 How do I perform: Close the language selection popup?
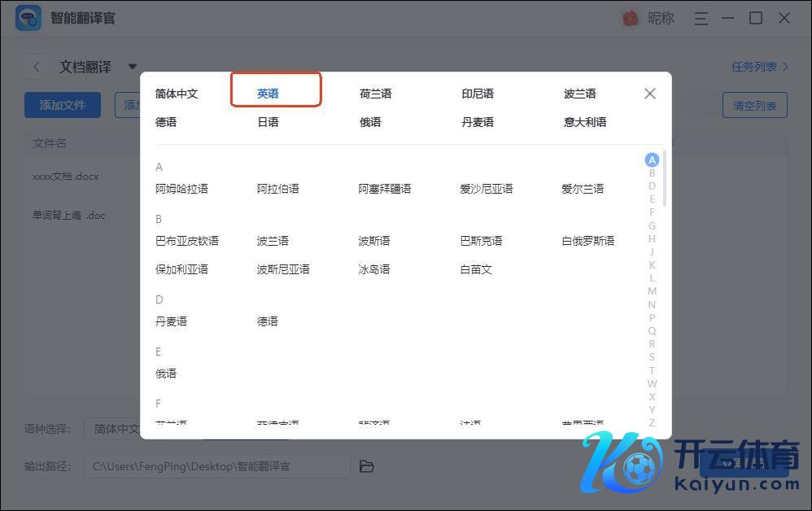649,94
